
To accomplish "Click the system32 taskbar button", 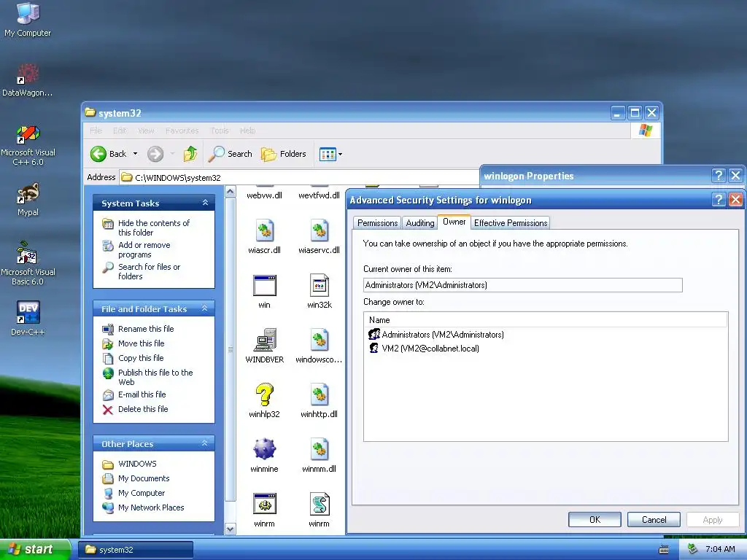I will [x=135, y=550].
